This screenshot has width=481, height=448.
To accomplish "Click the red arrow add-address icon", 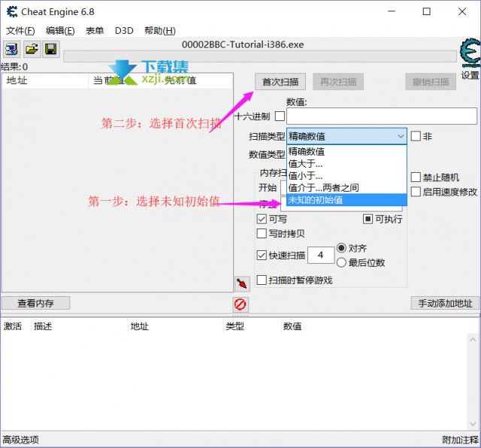I will (242, 283).
